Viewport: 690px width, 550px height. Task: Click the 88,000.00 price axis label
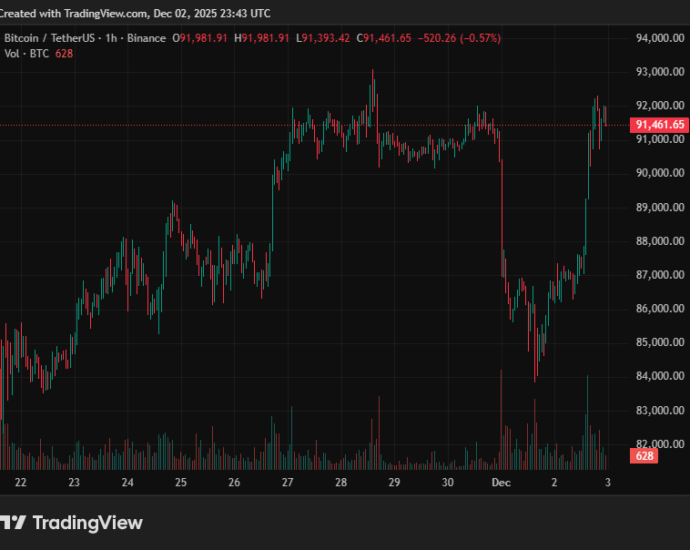[x=660, y=241]
